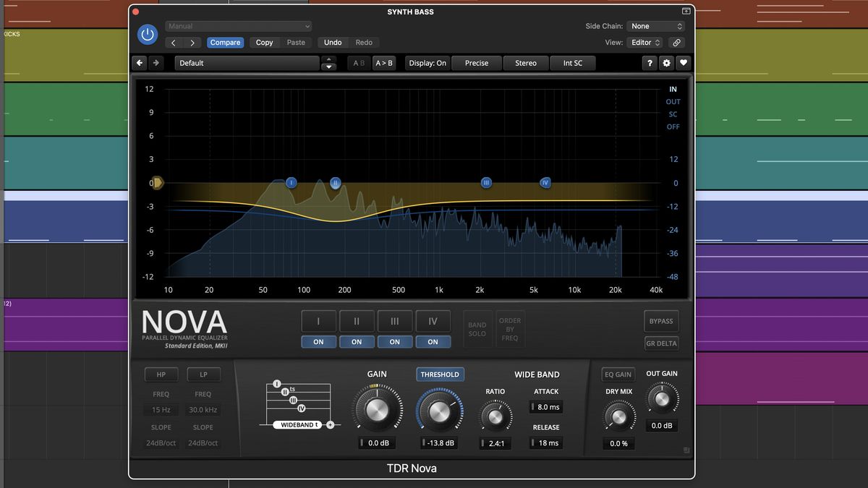Image resolution: width=868 pixels, height=488 pixels.
Task: Click the preset up/down stepper arrows
Action: [x=328, y=63]
